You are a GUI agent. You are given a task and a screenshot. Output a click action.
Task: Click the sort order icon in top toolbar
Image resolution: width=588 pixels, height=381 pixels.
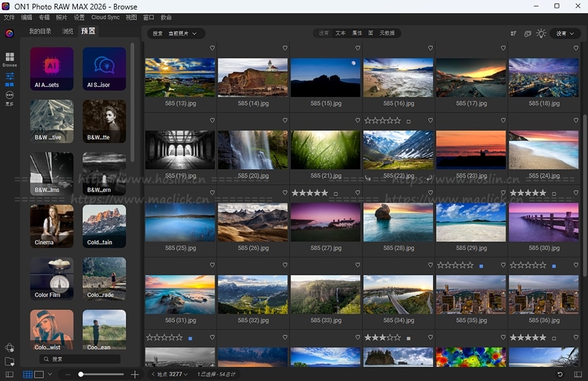click(x=514, y=33)
